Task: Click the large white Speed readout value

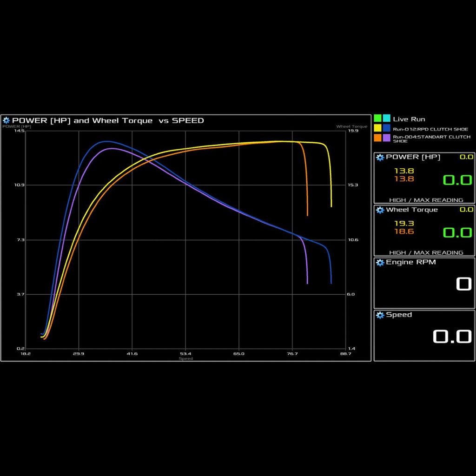Action: 452,336
